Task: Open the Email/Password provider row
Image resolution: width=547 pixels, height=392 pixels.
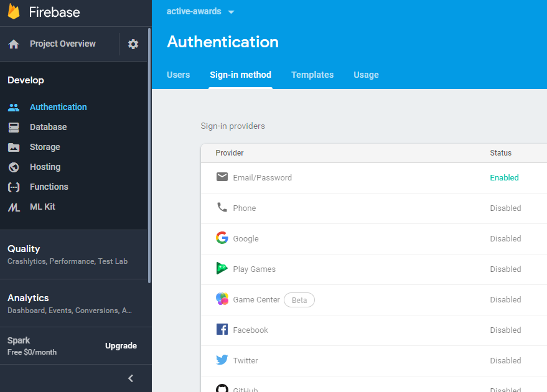Action: (262, 177)
